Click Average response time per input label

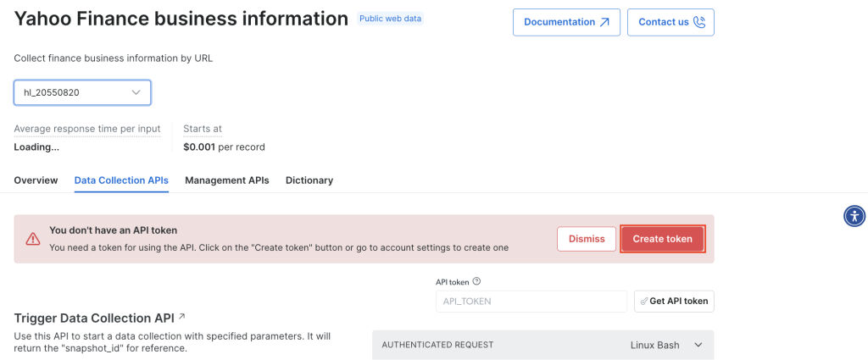point(86,129)
